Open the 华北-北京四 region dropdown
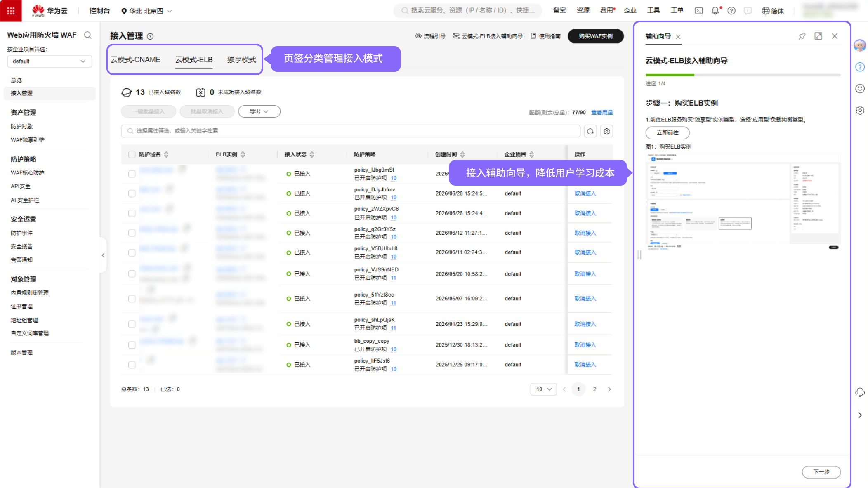 click(x=146, y=11)
